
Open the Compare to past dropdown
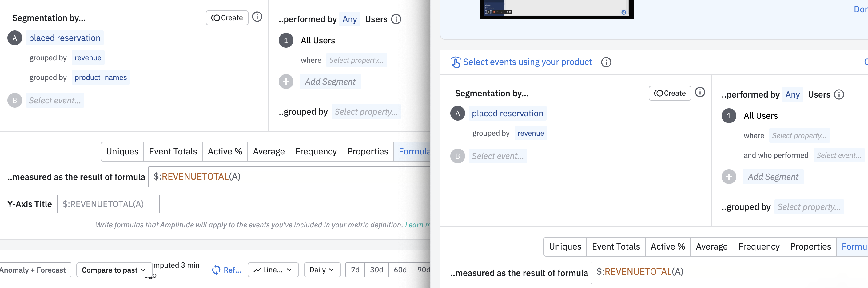(113, 270)
